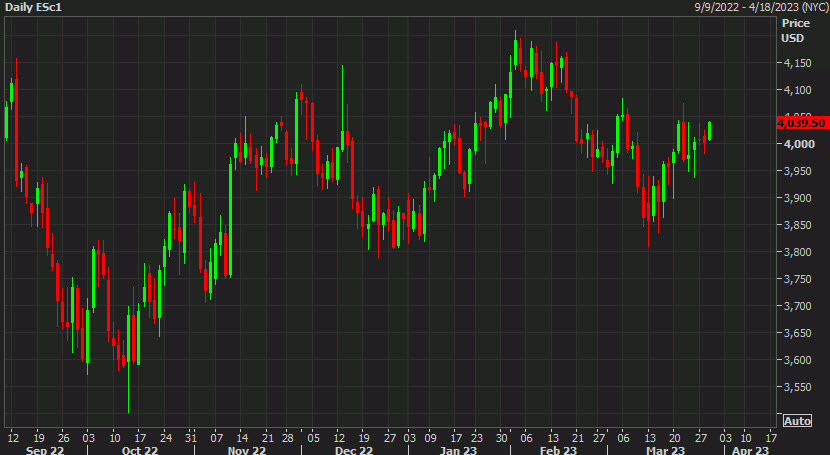830x455 pixels.
Task: Click the Jan 23 month label
Action: (458, 450)
